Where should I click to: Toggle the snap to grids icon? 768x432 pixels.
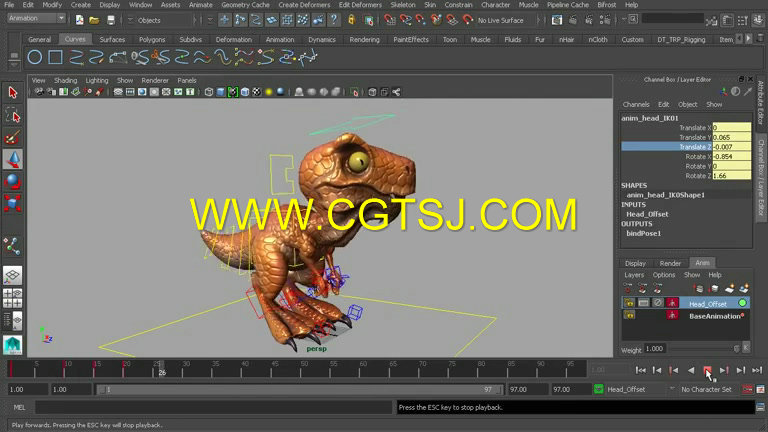tap(389, 20)
